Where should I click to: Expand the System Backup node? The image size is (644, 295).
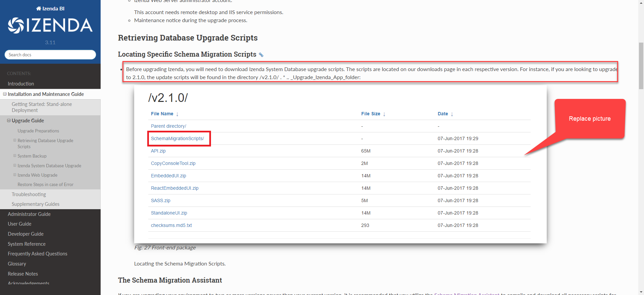point(15,156)
